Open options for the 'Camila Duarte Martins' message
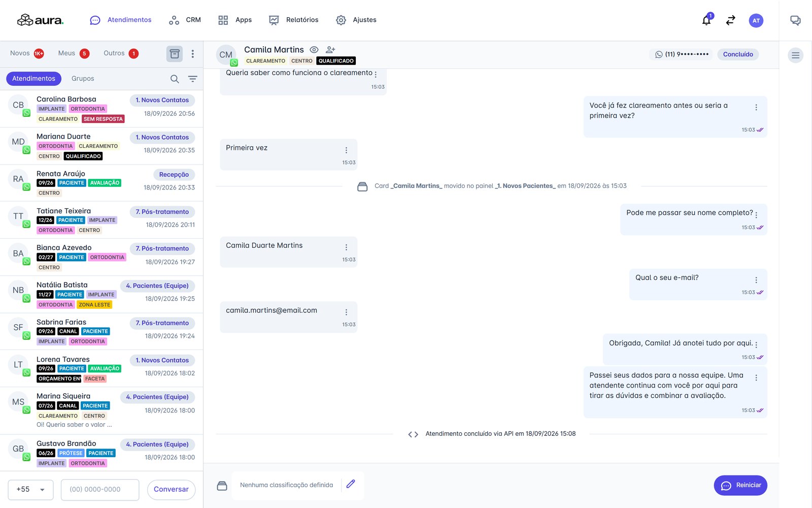Screen dimensions: 812x508 click(347, 247)
